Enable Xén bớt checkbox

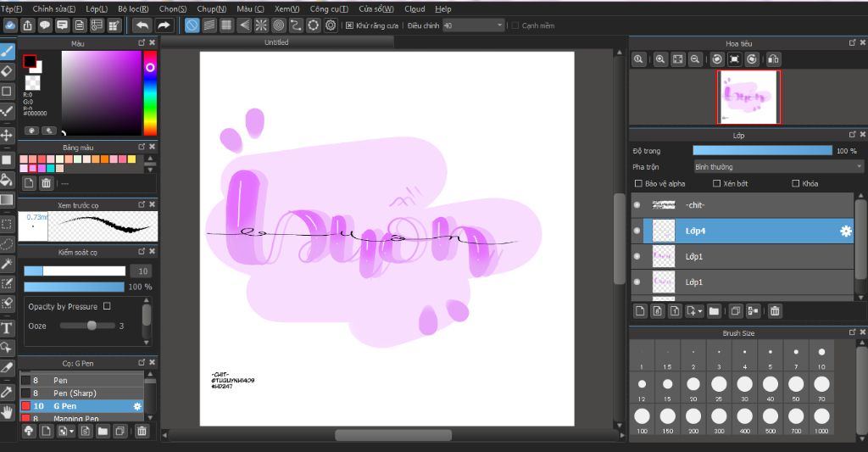(x=716, y=183)
